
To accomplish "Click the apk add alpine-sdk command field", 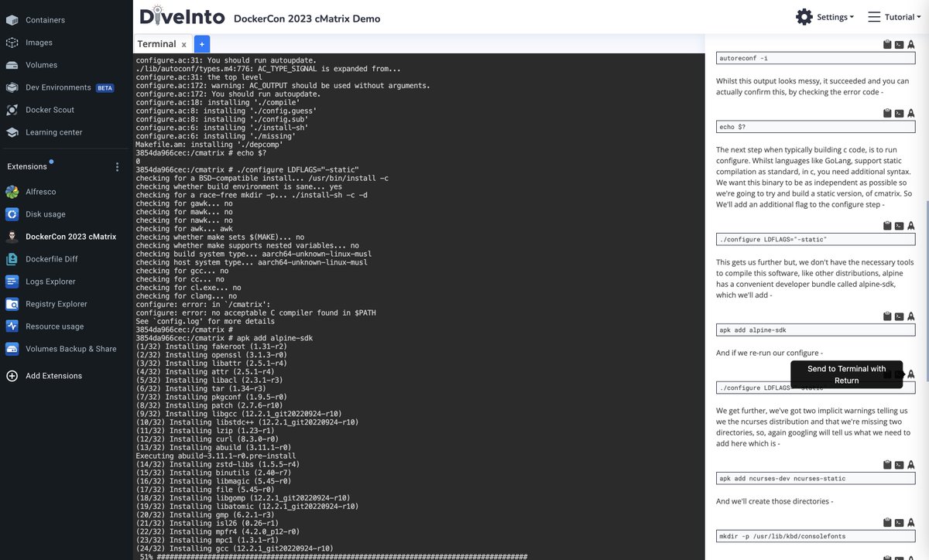I will [816, 330].
